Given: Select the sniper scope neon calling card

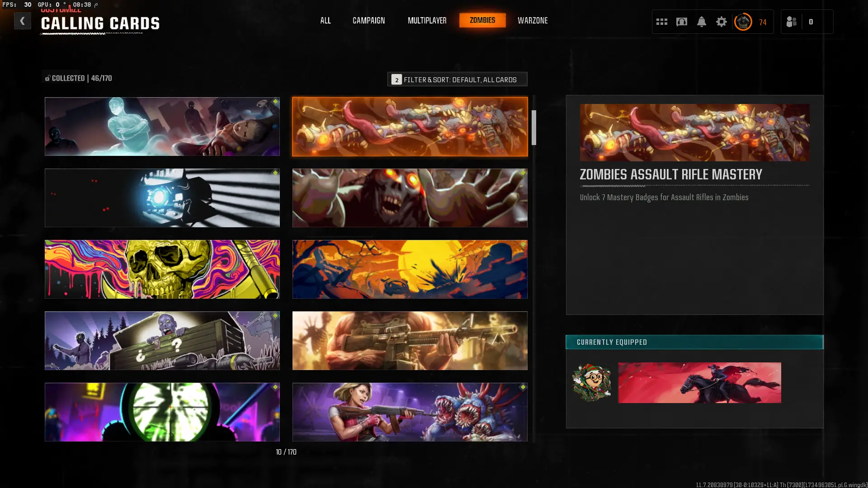Looking at the screenshot, I should (x=162, y=412).
